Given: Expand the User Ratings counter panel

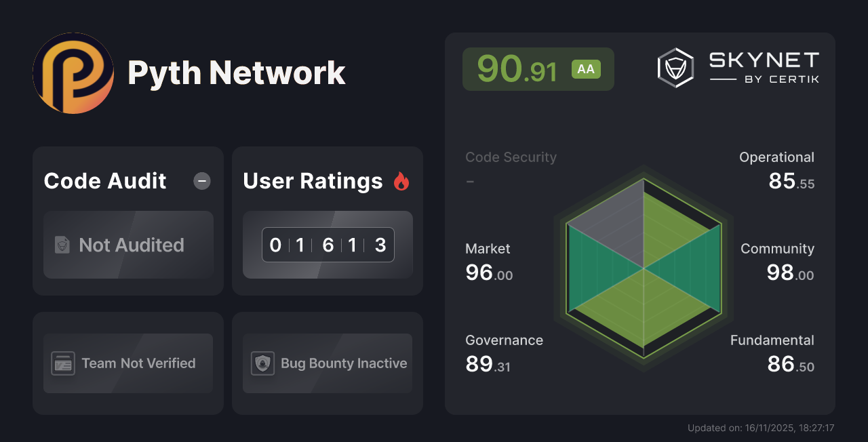Looking at the screenshot, I should [x=328, y=244].
